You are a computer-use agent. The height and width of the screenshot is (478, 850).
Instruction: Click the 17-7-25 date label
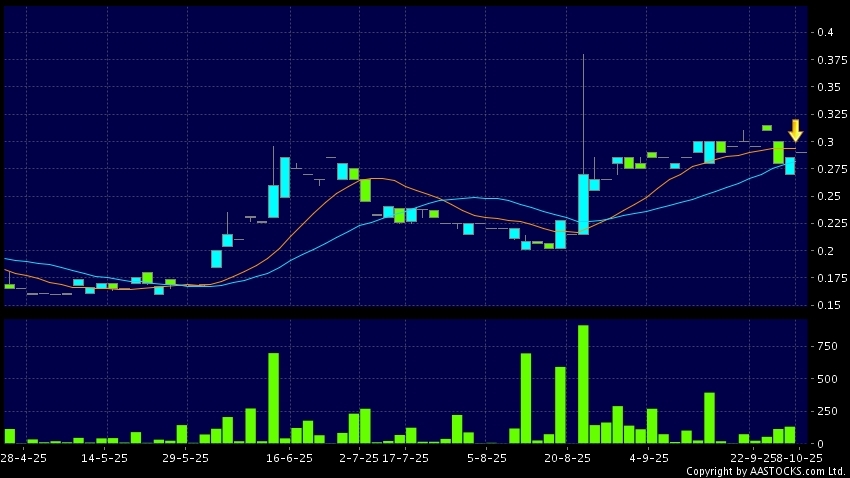[404, 458]
